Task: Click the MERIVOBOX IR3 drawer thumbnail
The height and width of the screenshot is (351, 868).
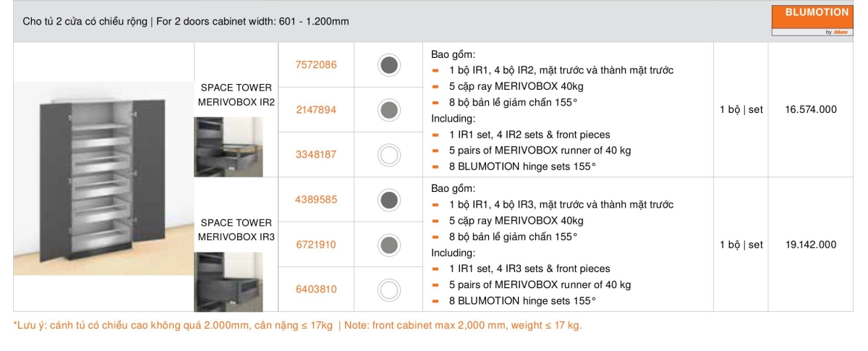Action: [228, 282]
